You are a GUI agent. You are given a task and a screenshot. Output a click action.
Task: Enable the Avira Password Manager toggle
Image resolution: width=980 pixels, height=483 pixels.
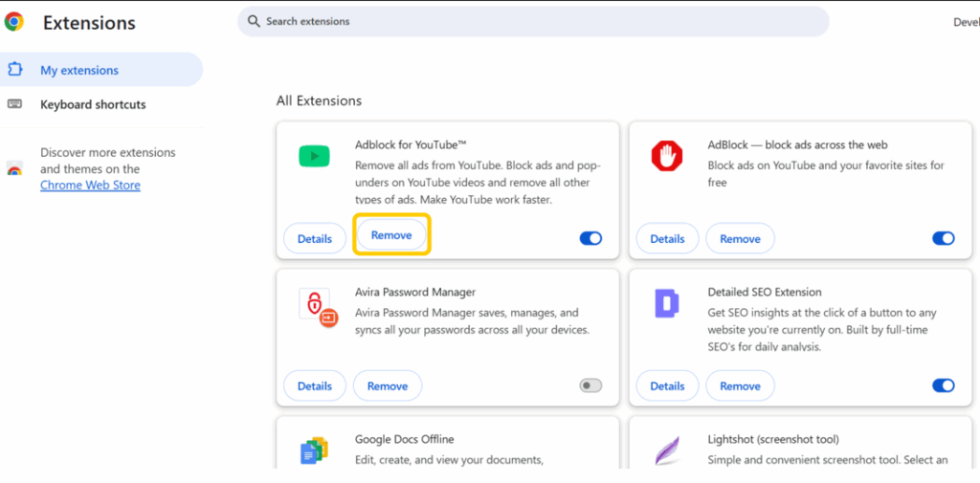[590, 385]
